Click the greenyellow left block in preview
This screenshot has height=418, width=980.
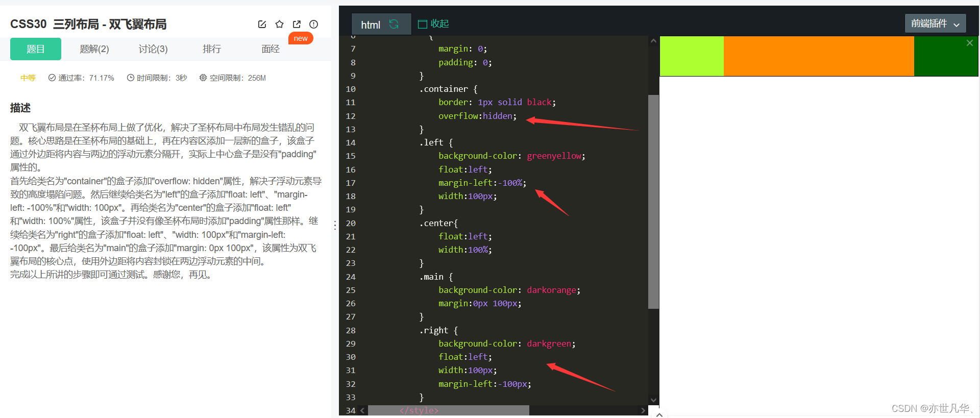click(692, 56)
